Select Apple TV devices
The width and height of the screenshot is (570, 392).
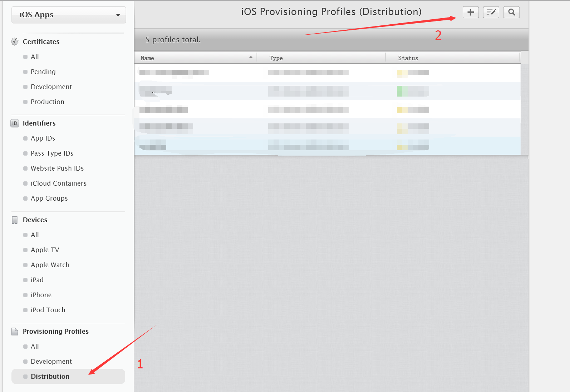[x=45, y=250]
